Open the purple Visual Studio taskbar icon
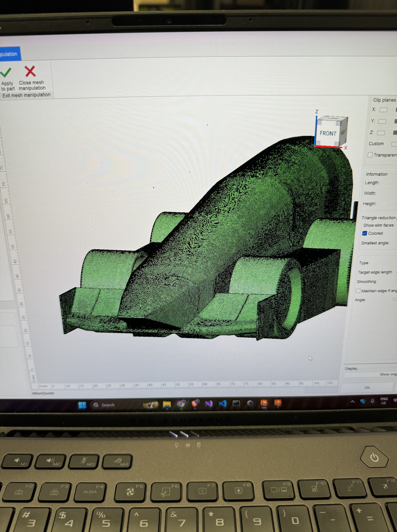 tap(209, 404)
